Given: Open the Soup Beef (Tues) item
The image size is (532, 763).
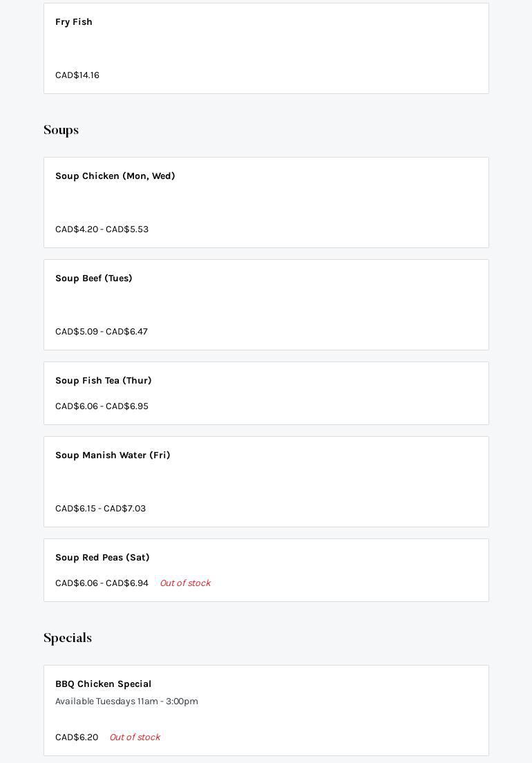Looking at the screenshot, I should 94,279.
